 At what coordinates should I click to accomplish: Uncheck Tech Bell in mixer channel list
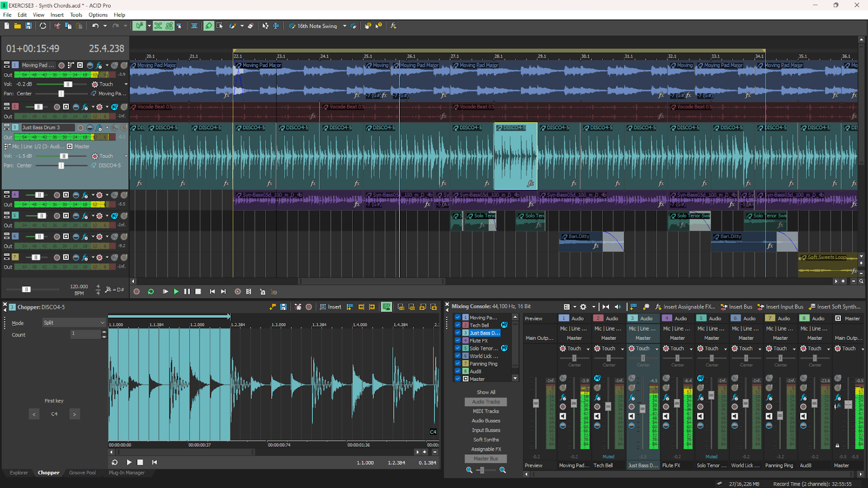click(458, 325)
